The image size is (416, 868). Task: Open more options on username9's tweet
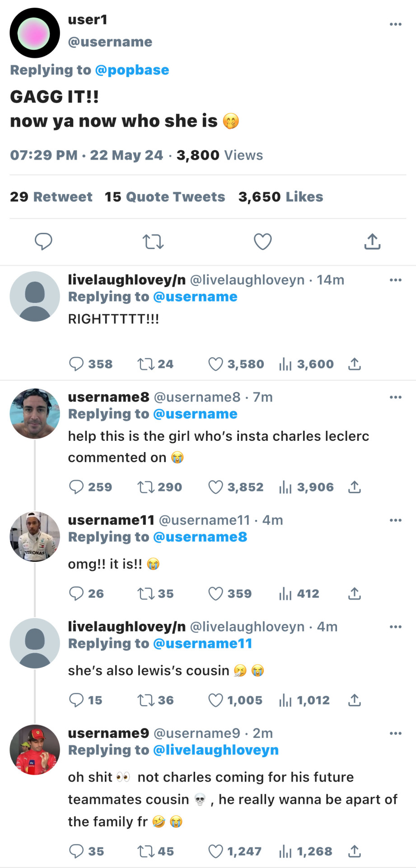(395, 733)
